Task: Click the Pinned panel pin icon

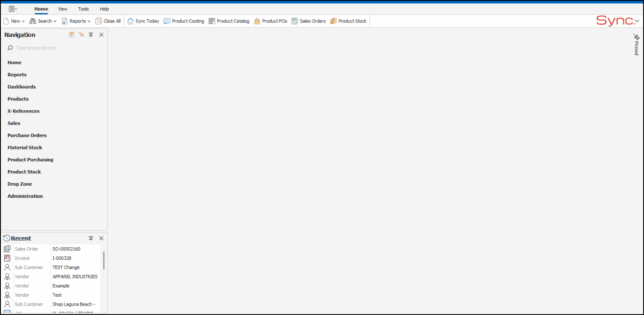Action: 636,37
